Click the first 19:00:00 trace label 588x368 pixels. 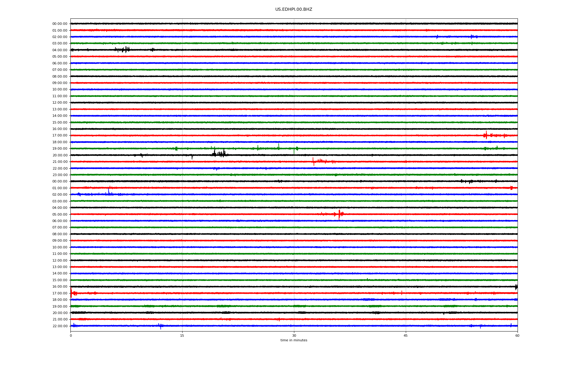pos(60,149)
